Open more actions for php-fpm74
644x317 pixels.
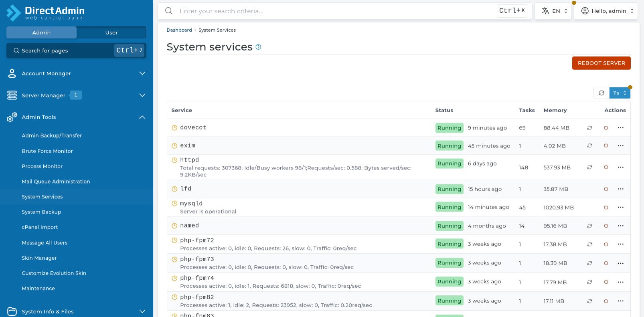(x=621, y=282)
